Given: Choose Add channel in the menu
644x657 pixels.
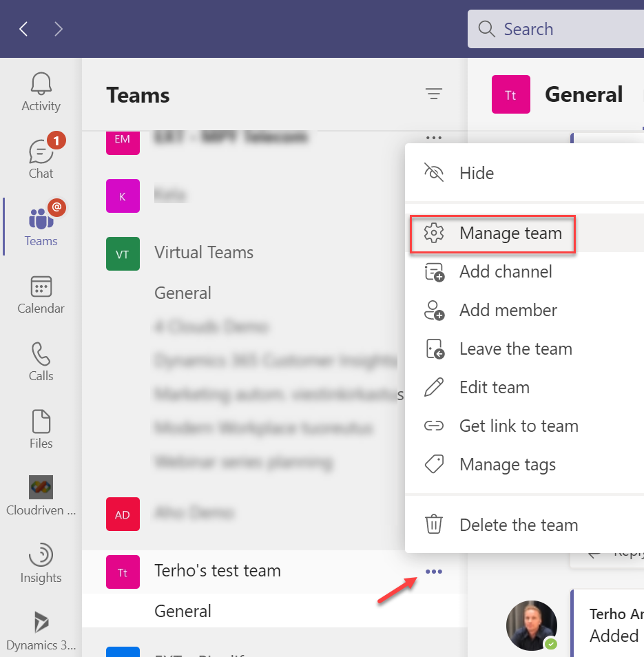Looking at the screenshot, I should click(506, 272).
